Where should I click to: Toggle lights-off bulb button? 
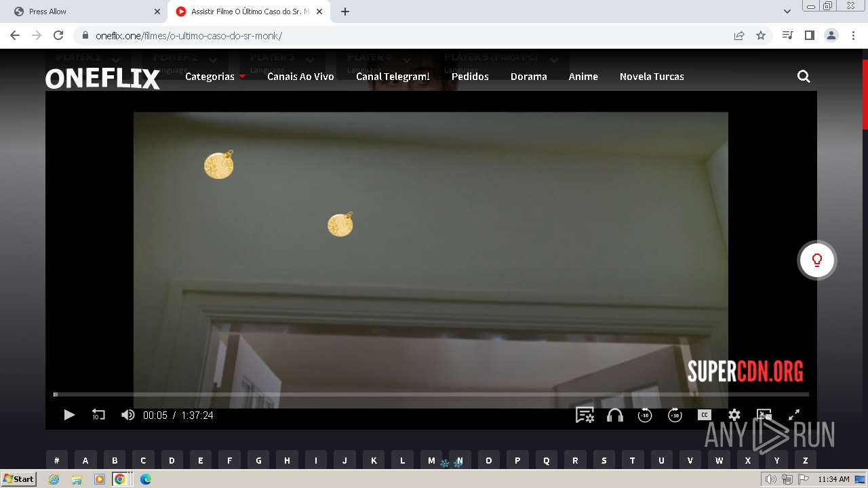point(817,260)
